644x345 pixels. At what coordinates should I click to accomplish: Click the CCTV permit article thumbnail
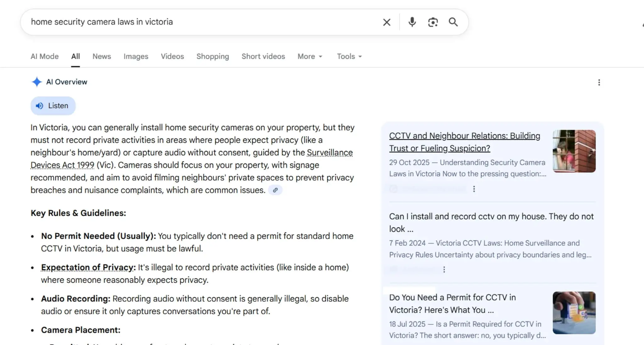pyautogui.click(x=574, y=313)
